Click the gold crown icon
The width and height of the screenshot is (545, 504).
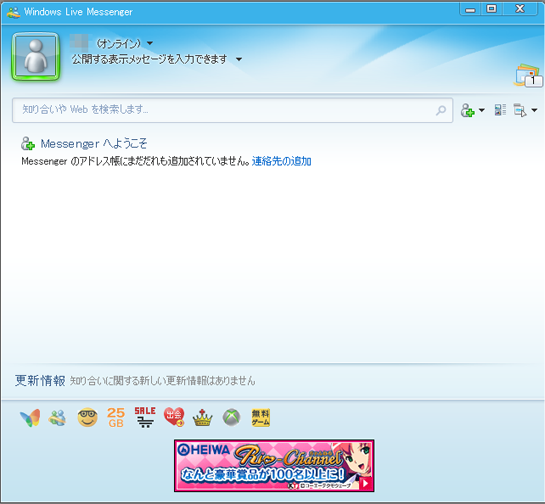pos(203,417)
